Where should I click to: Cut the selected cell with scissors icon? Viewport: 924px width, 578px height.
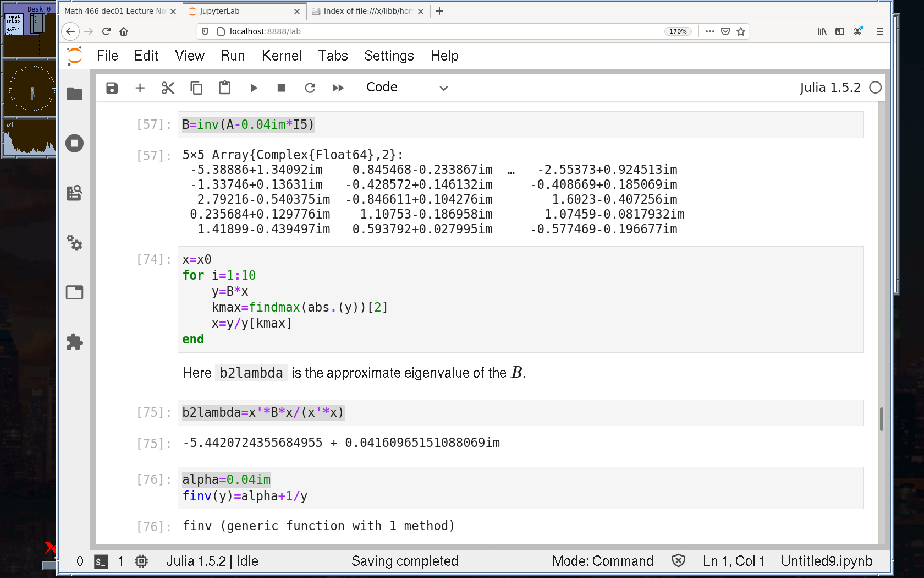(168, 88)
